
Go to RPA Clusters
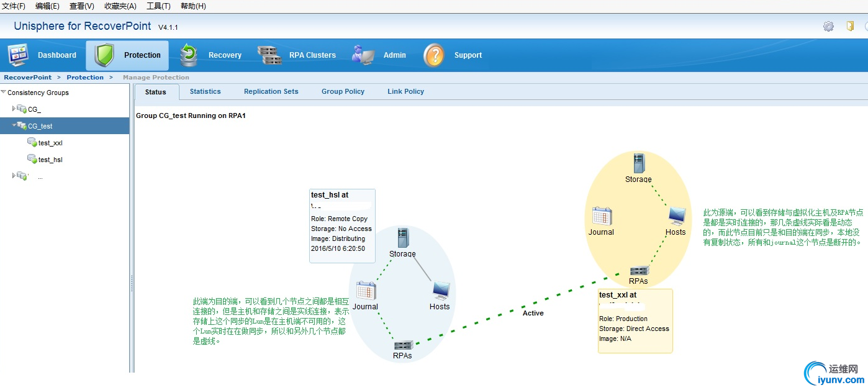(297, 55)
